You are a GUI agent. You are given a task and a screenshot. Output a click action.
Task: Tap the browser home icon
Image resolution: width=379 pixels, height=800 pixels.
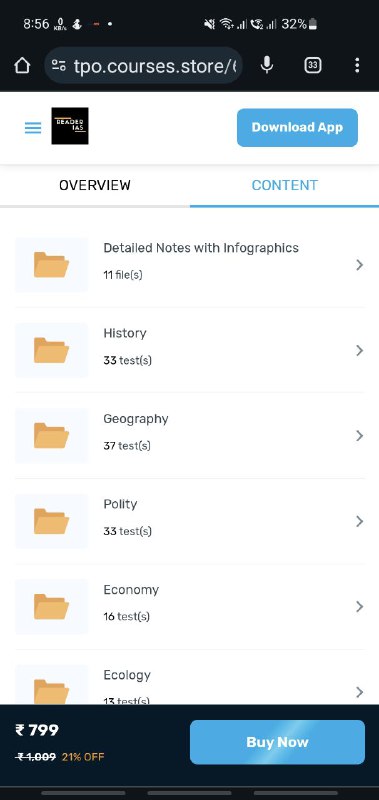point(22,65)
